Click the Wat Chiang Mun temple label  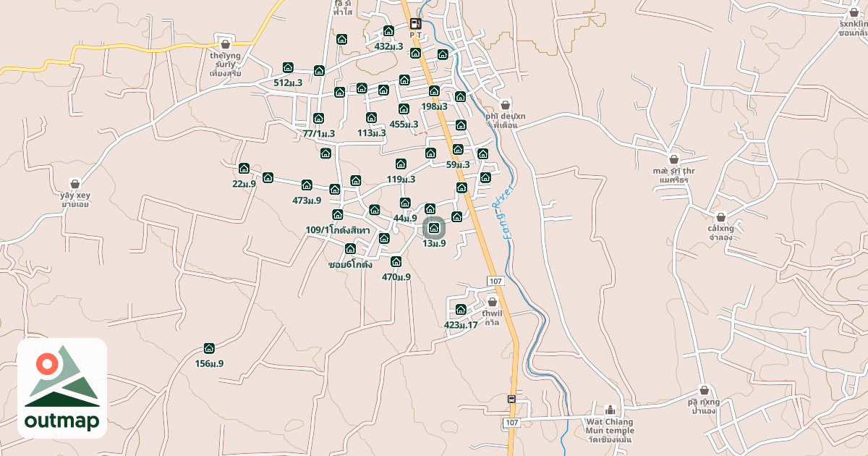(x=610, y=430)
